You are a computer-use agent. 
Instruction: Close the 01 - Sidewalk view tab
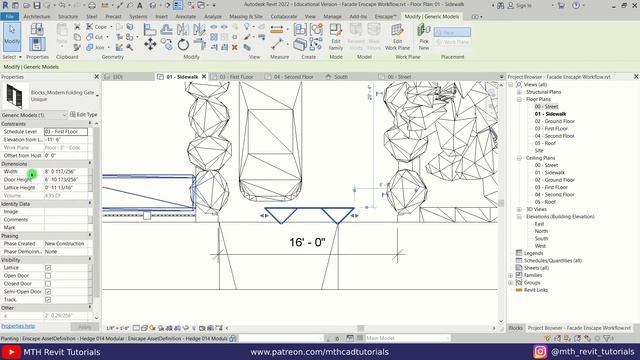[204, 77]
